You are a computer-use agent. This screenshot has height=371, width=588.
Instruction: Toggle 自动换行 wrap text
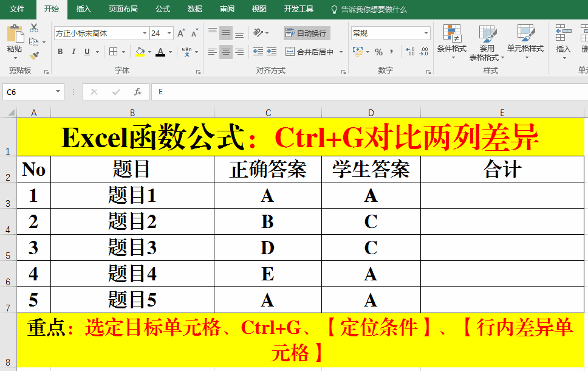tap(307, 33)
